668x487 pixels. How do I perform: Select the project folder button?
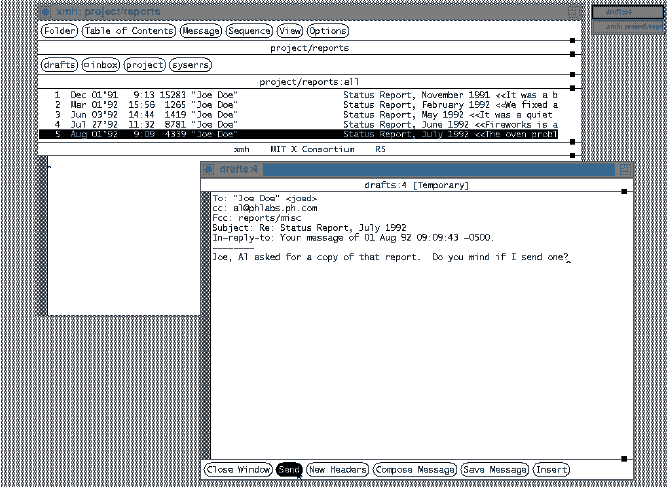click(144, 65)
